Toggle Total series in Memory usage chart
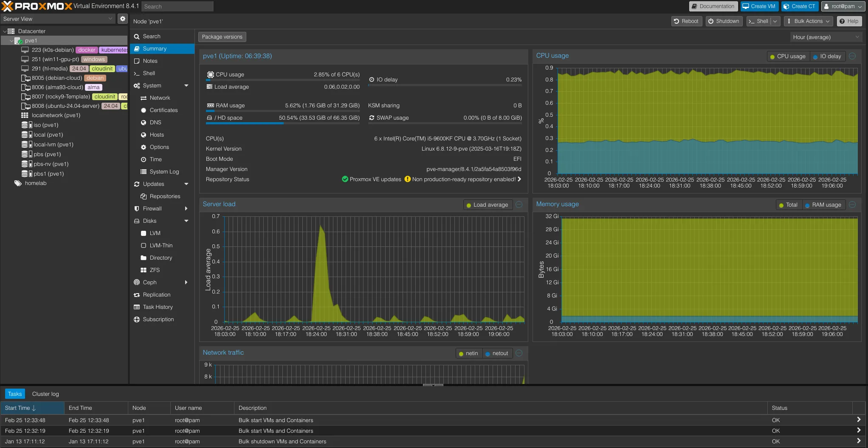 coord(788,205)
